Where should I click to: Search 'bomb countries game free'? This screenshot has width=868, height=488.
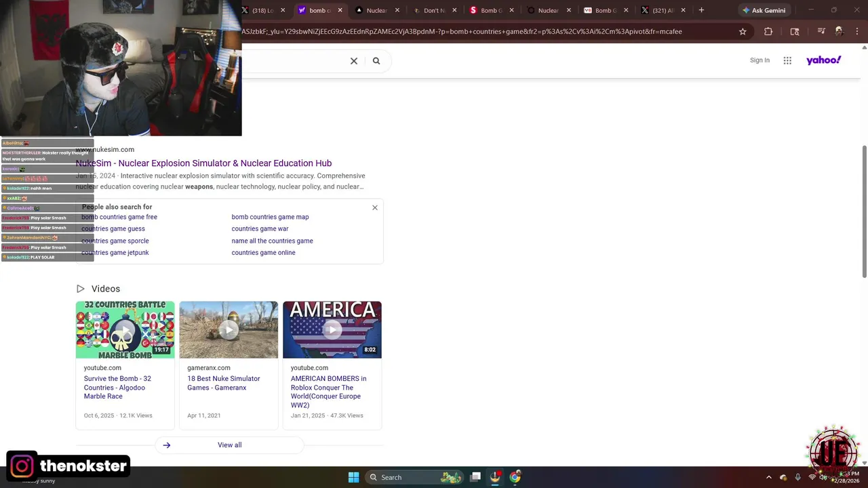click(x=119, y=217)
